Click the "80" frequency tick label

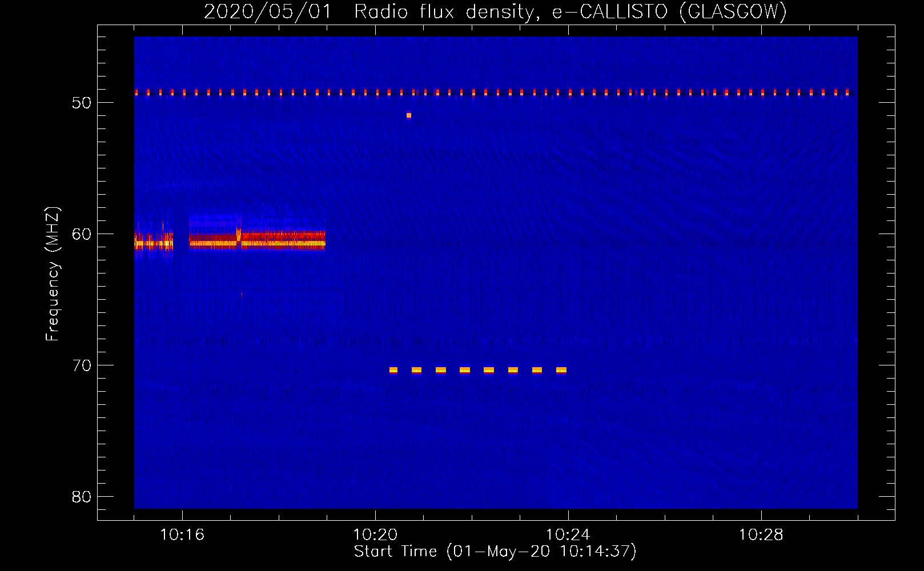click(x=82, y=497)
